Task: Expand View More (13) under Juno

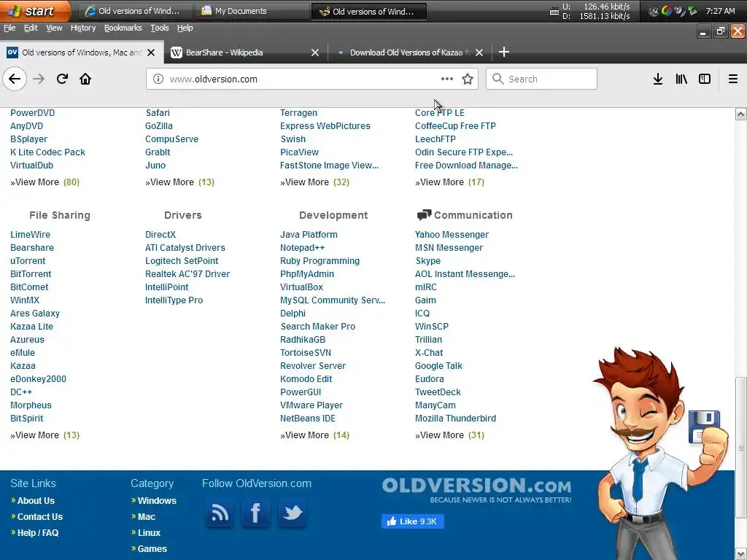Action: pos(179,182)
